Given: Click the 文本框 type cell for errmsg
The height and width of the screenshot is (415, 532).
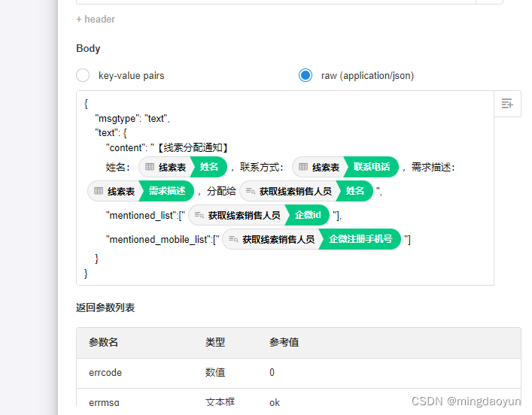Looking at the screenshot, I should [x=220, y=402].
